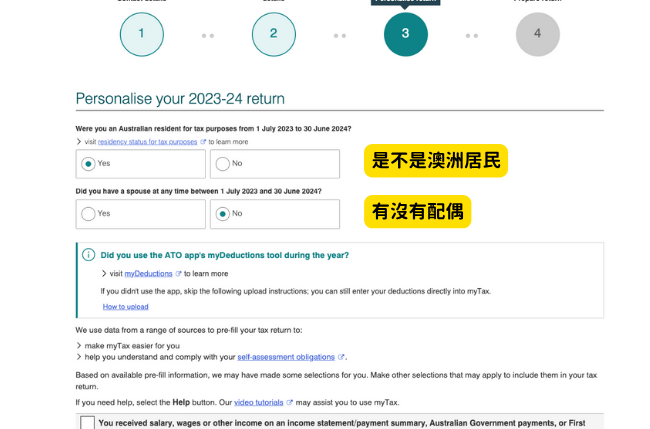Choose Yes for having a spouse
The width and height of the screenshot is (650, 429).
pyautogui.click(x=89, y=213)
